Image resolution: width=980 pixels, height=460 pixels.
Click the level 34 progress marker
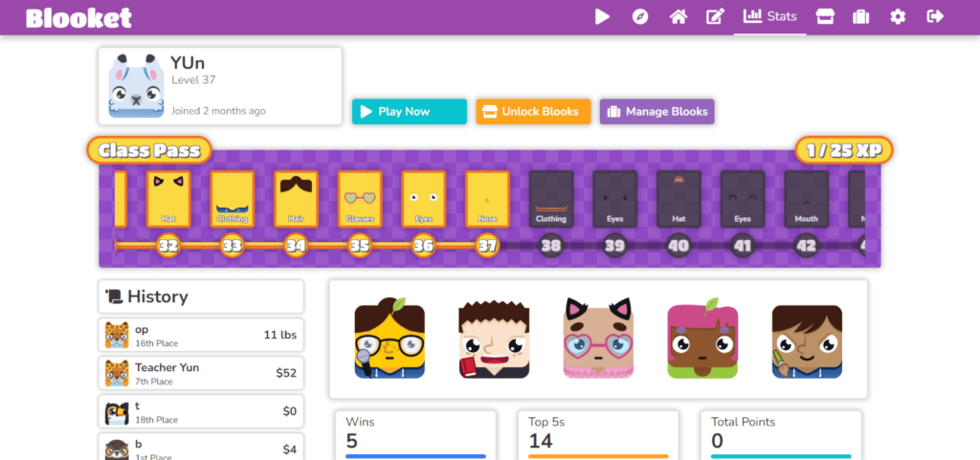pyautogui.click(x=296, y=246)
